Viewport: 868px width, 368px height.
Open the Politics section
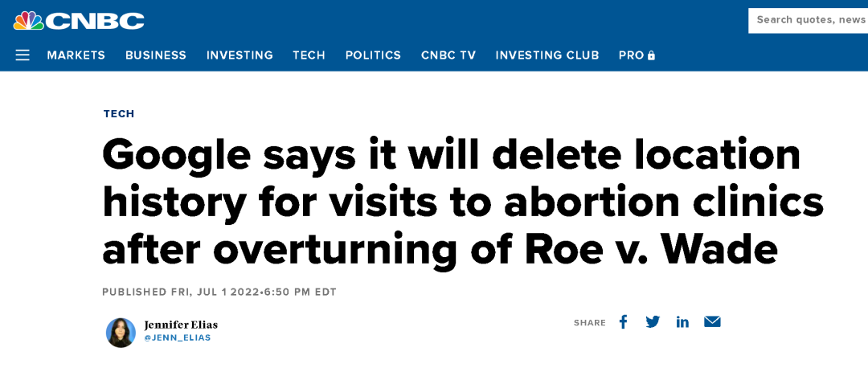click(373, 55)
